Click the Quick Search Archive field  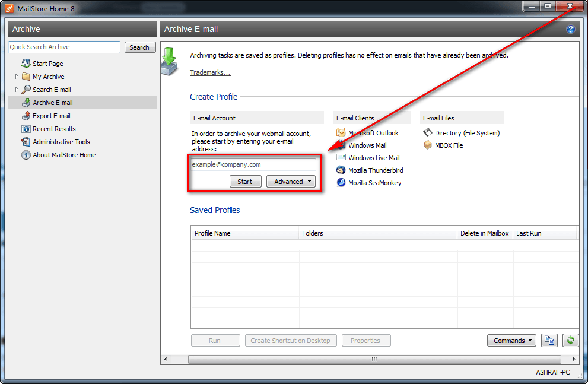pyautogui.click(x=64, y=47)
